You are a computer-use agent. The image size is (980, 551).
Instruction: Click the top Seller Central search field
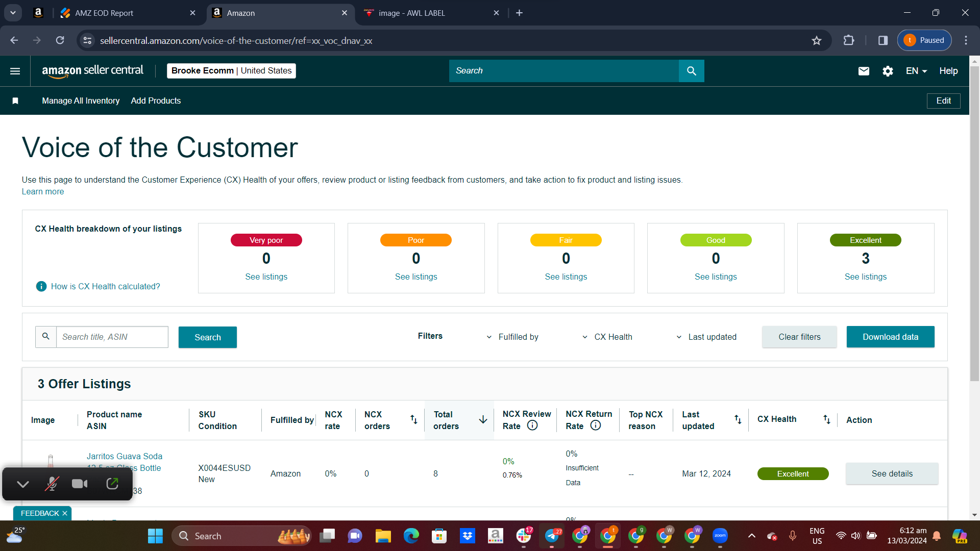564,71
